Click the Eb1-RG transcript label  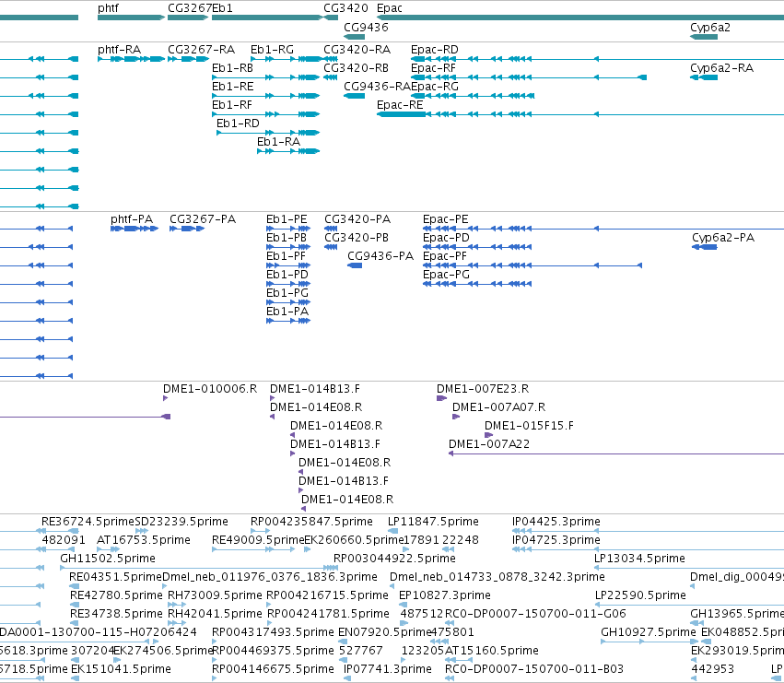coord(272,50)
